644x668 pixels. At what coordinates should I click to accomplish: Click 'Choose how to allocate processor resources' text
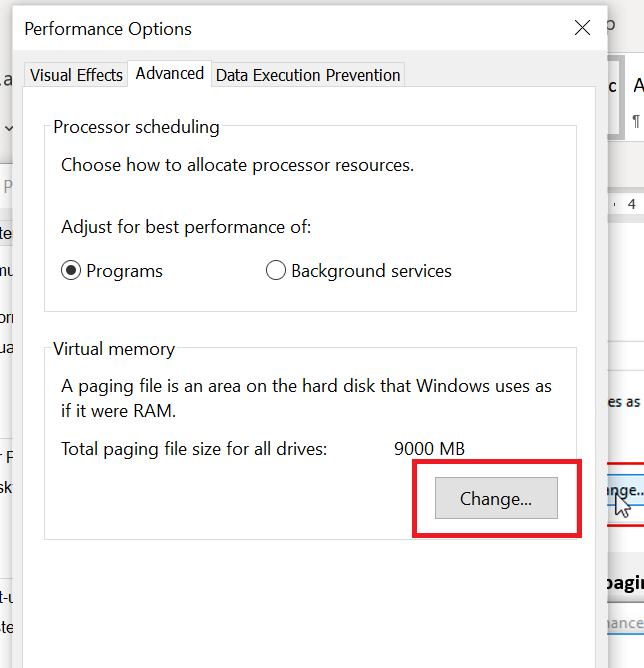point(237,165)
